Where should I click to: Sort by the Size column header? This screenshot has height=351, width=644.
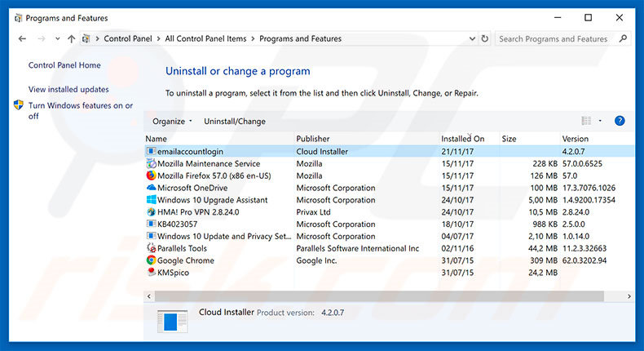509,139
